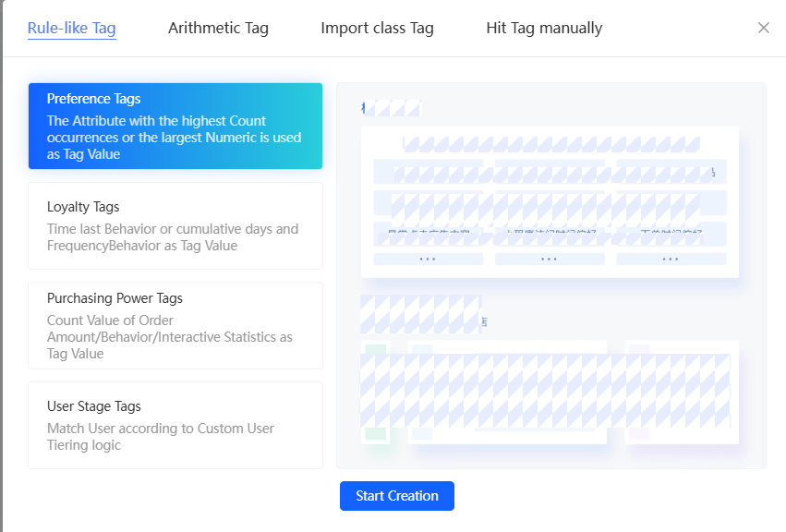
Task: Select the Rule-like Tag tab
Action: [x=72, y=28]
